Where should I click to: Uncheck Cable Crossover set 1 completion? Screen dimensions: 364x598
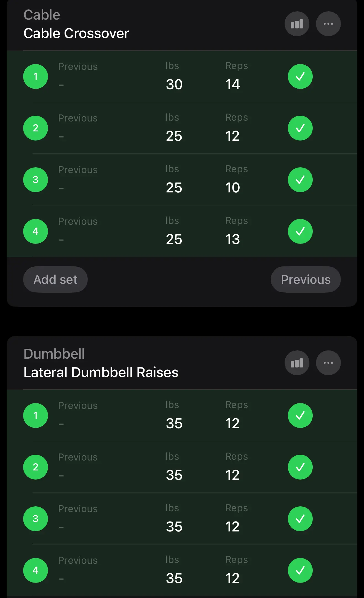300,76
